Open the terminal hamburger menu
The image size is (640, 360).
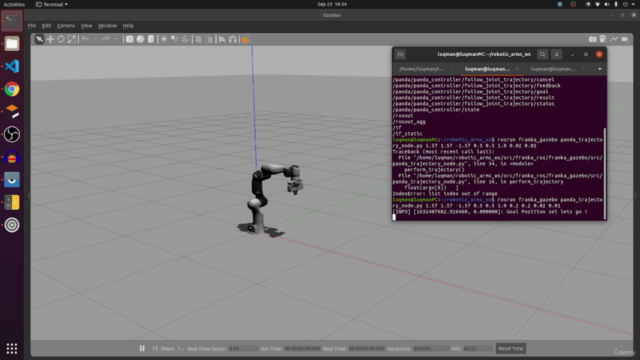pos(556,54)
